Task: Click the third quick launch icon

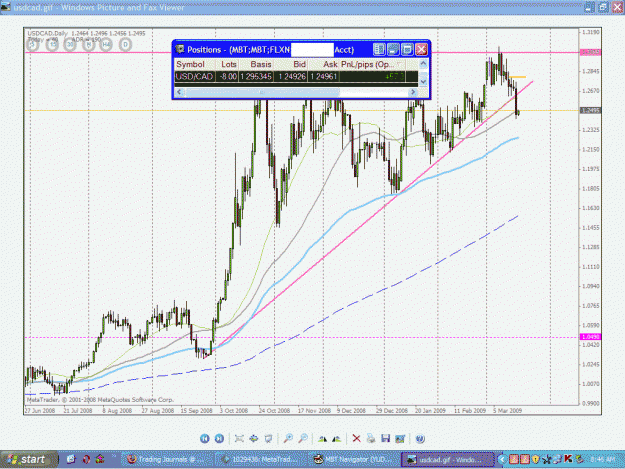Action: 100,459
